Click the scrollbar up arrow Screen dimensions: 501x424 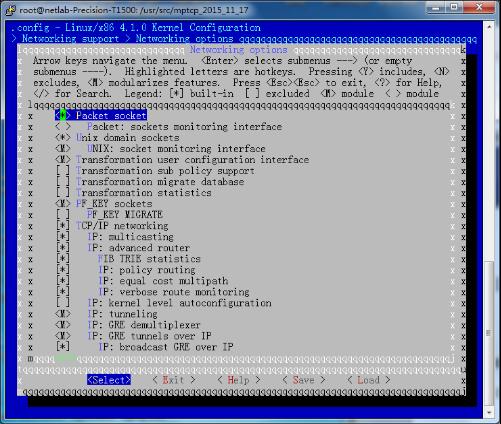489,26
